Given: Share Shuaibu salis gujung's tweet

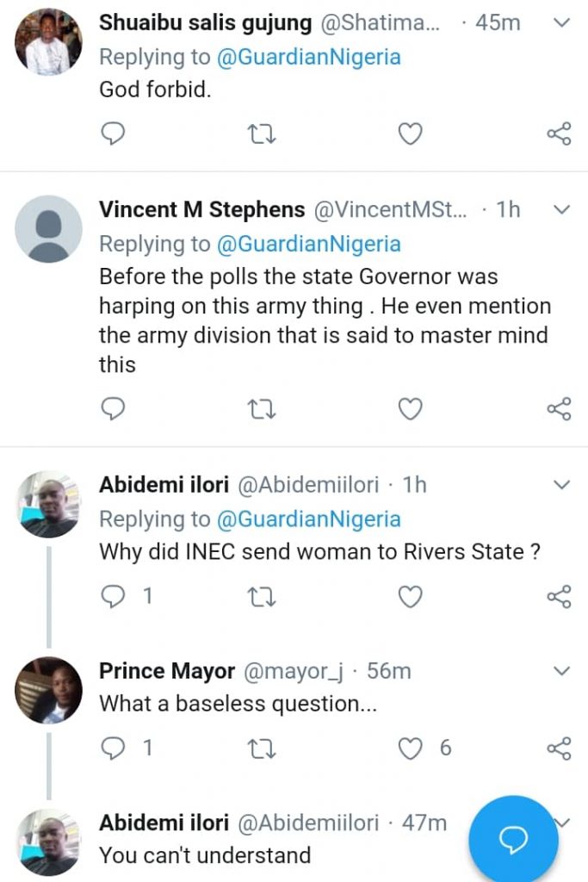Looking at the screenshot, I should coord(560,134).
